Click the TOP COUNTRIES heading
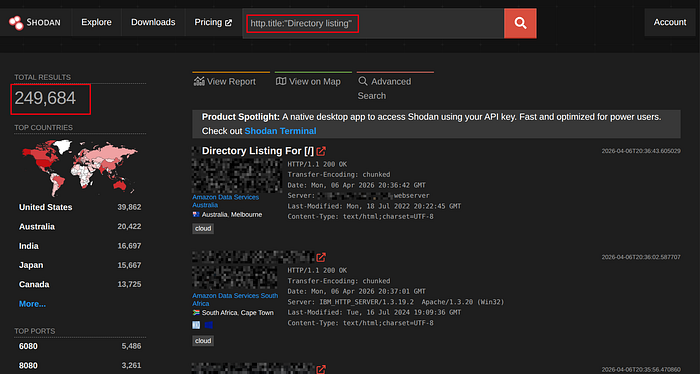 pyautogui.click(x=43, y=128)
